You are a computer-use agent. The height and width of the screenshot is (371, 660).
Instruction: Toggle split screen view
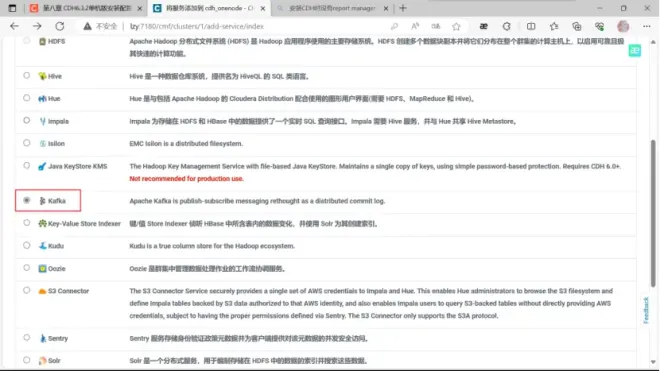click(x=531, y=26)
